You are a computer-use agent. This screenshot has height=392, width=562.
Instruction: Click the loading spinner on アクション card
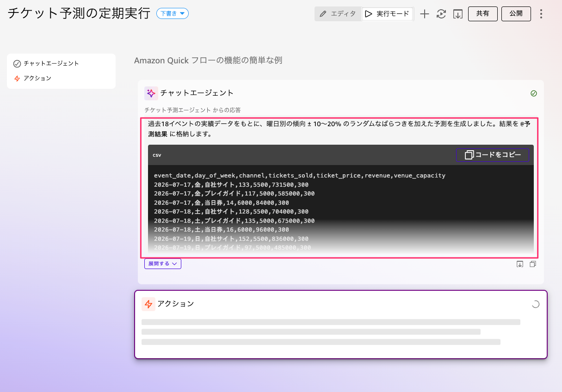point(535,304)
